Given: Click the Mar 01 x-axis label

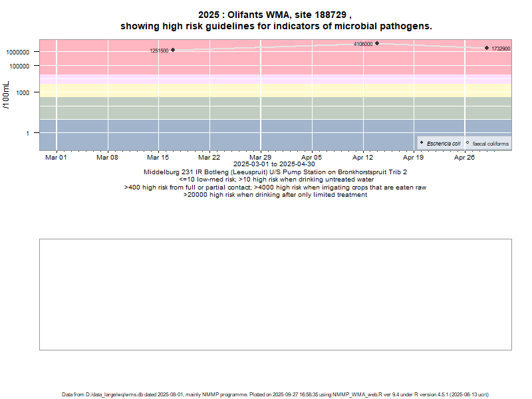Looking at the screenshot, I should [56, 158].
